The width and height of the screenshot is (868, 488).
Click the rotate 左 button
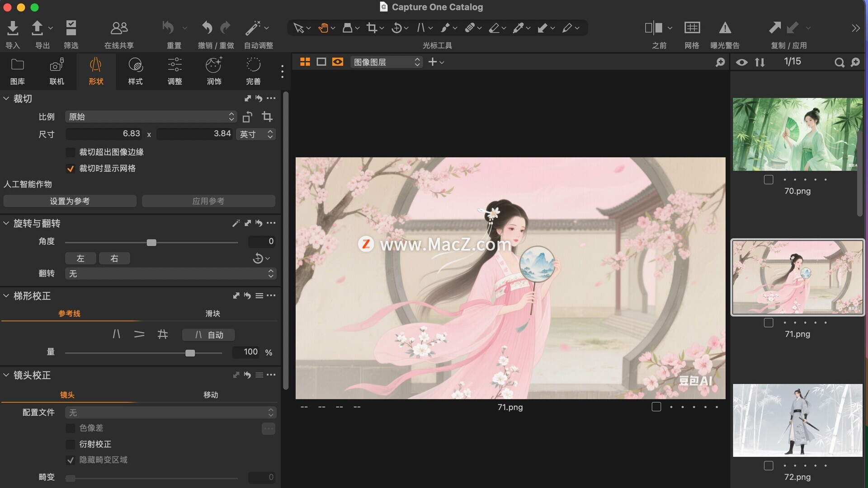[x=80, y=258]
